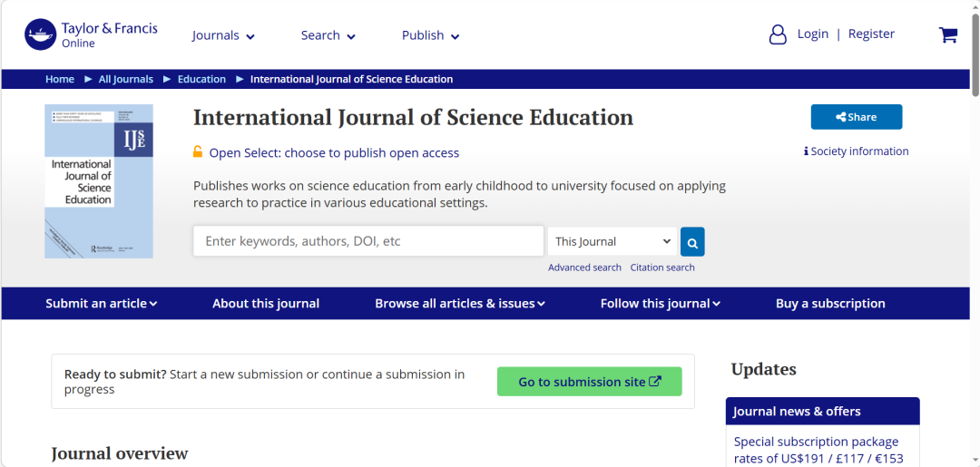
Task: Select About this journal tab
Action: 266,304
